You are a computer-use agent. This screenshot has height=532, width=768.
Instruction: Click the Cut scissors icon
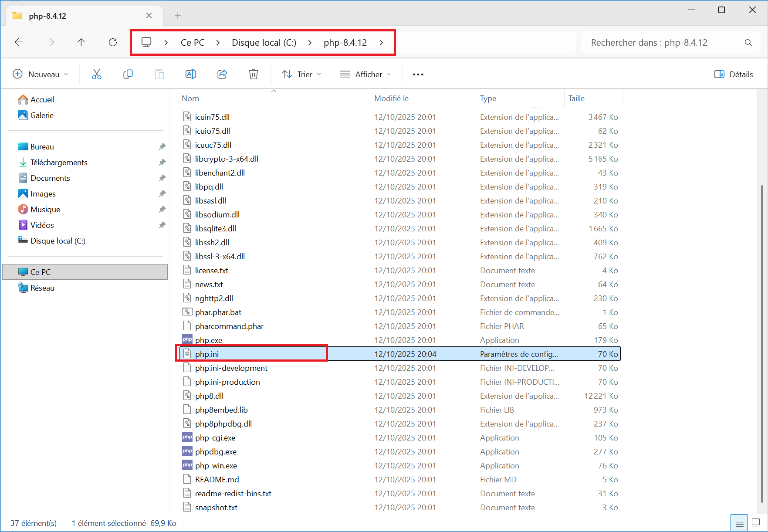click(96, 75)
